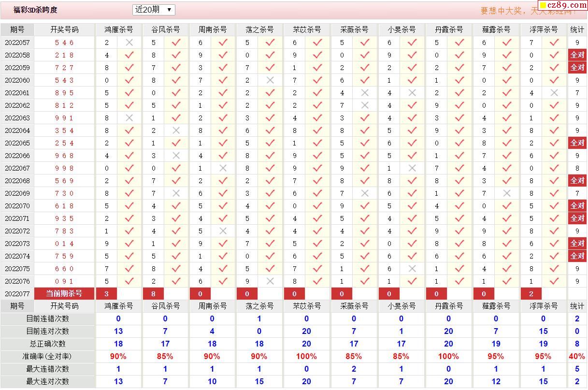
Task: Click the 最大连对次数 row label
Action: 48,381
